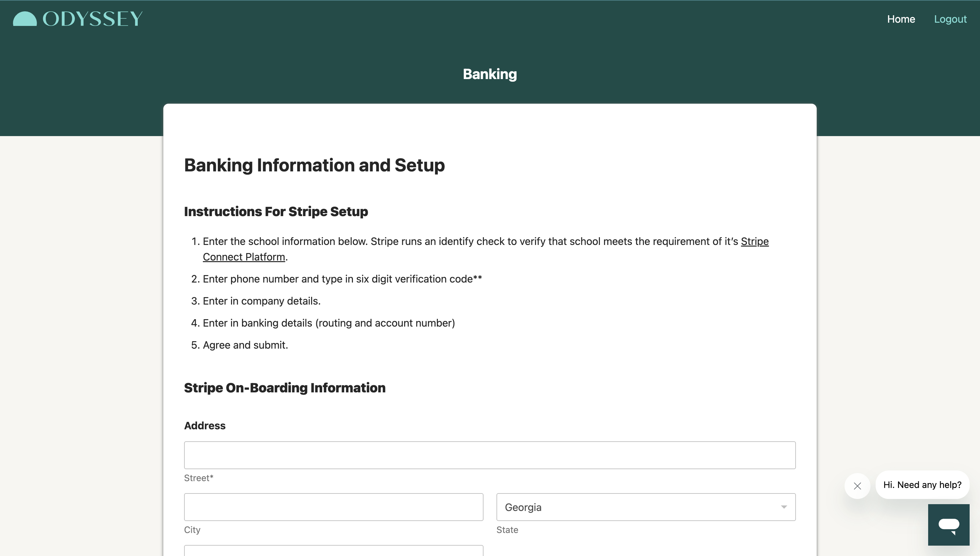Go to Home page
The height and width of the screenshot is (556, 980).
point(901,19)
